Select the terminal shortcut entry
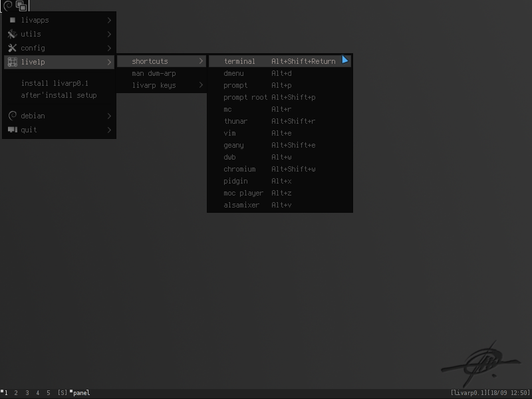The height and width of the screenshot is (399, 532). 280,61
